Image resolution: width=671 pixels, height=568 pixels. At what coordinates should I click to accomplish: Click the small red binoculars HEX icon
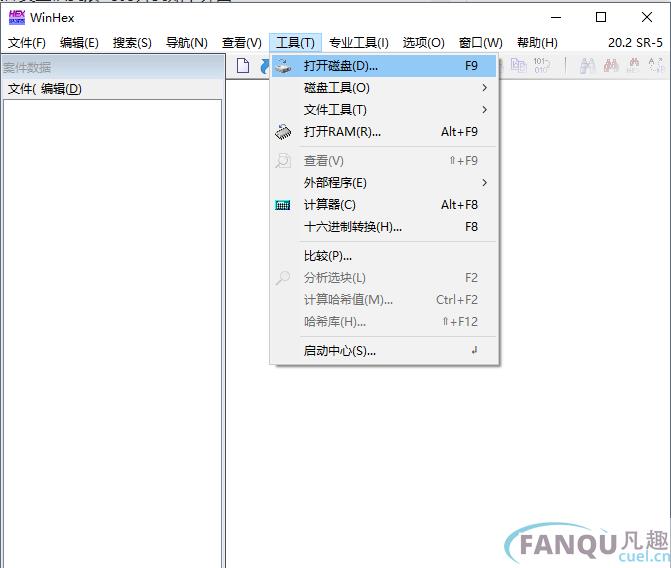pyautogui.click(x=633, y=65)
